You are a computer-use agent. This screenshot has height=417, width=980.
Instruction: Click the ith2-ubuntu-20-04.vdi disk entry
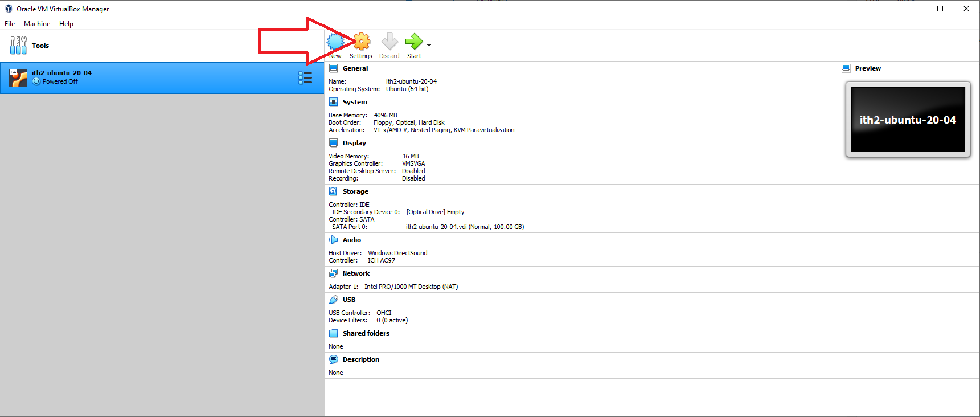[465, 227]
